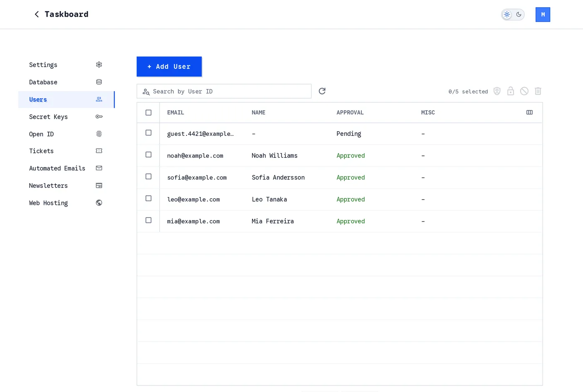Click the MISC column header
This screenshot has width=583, height=392.
pyautogui.click(x=428, y=112)
